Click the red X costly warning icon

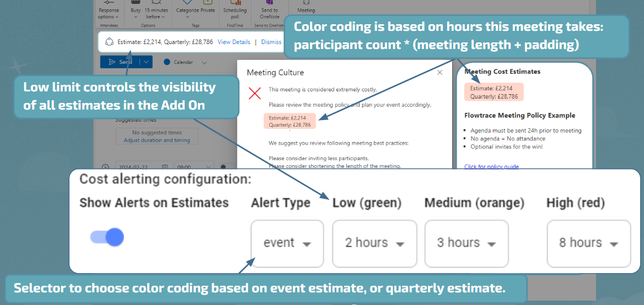point(255,93)
